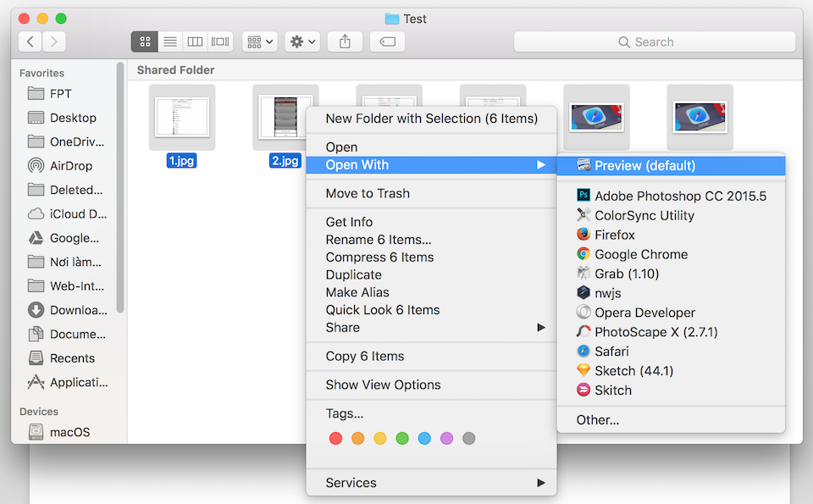Open images with PhotoScape X (2.7.1)
813x504 pixels.
[655, 331]
